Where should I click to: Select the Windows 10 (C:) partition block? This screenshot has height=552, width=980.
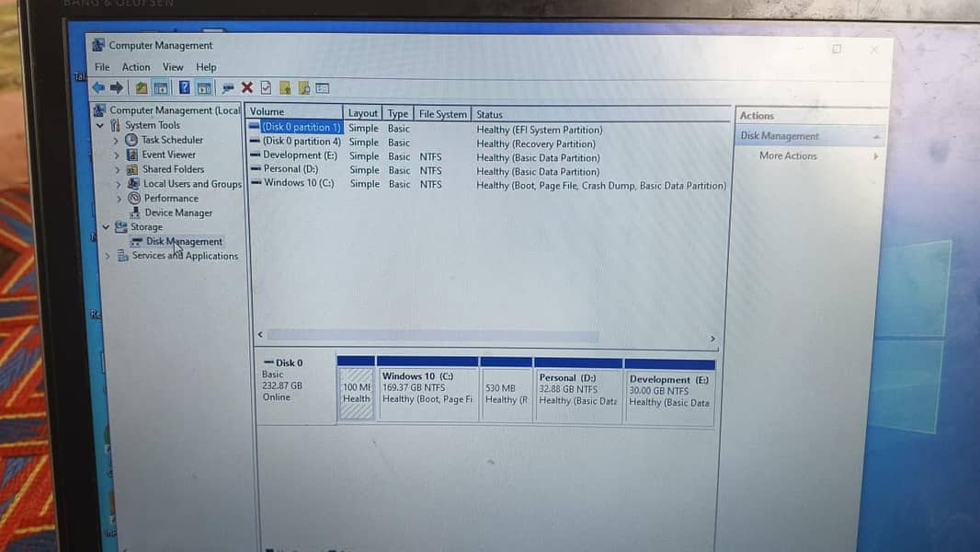tap(427, 393)
